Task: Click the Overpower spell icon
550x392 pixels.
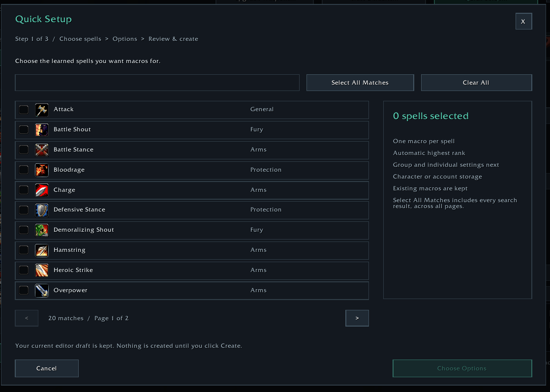Action: point(42,291)
